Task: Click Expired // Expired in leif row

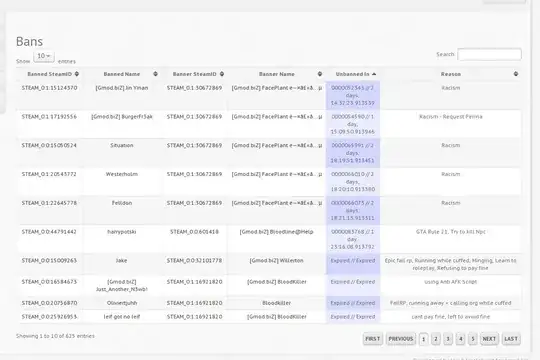Action: [x=353, y=317]
